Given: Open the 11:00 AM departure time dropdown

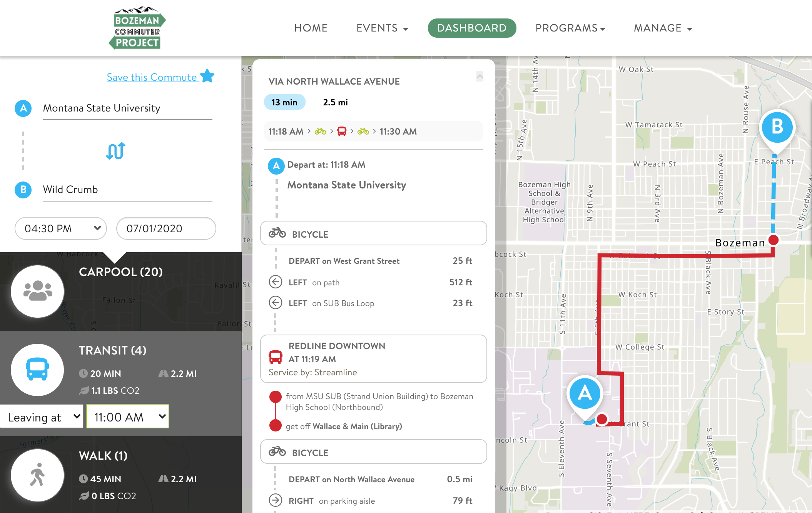Looking at the screenshot, I should click(x=127, y=416).
